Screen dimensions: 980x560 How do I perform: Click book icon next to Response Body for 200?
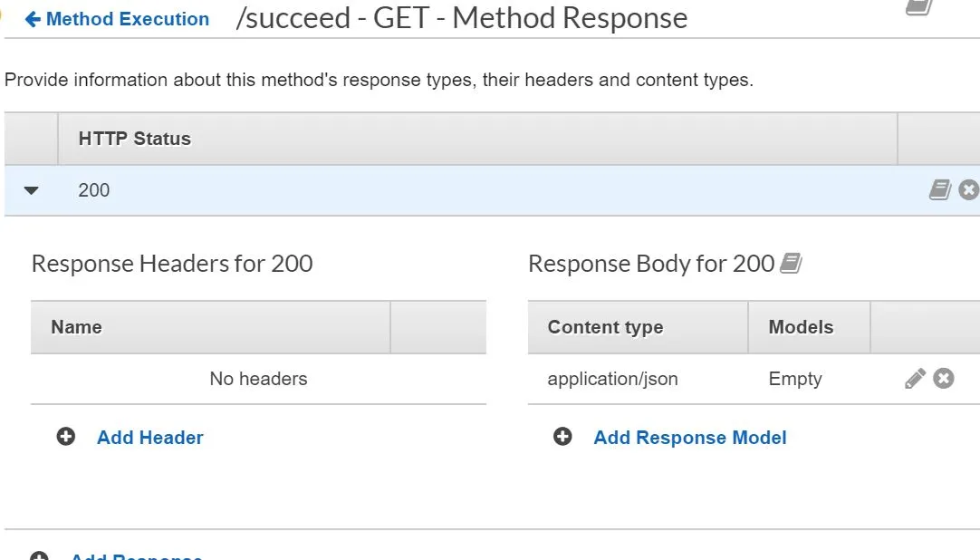click(791, 264)
